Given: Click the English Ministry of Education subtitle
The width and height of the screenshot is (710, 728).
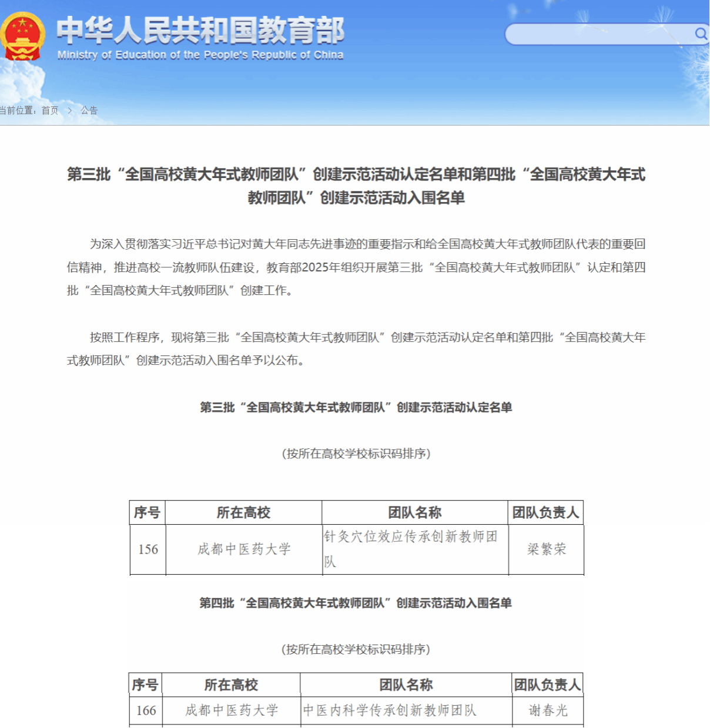Looking at the screenshot, I should pyautogui.click(x=200, y=55).
